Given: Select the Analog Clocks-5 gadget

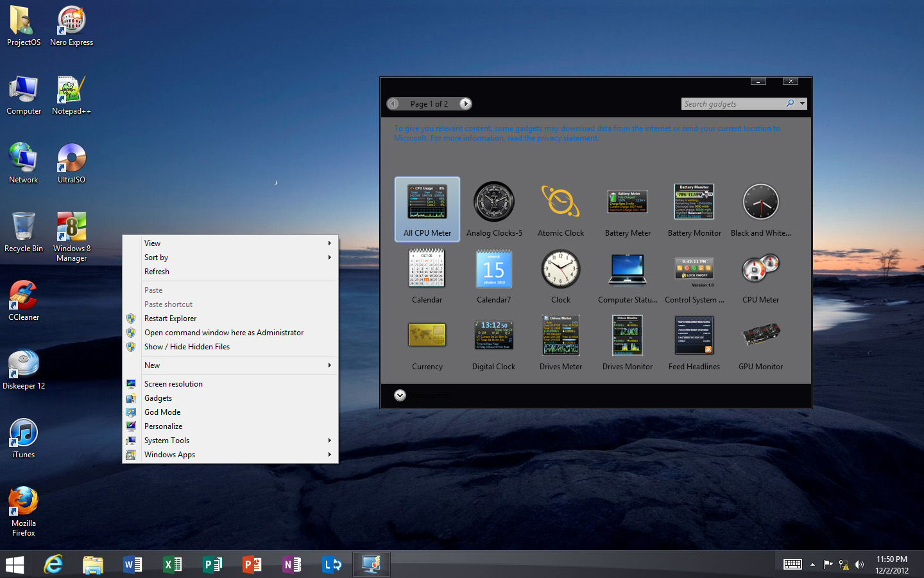Looking at the screenshot, I should [493, 206].
